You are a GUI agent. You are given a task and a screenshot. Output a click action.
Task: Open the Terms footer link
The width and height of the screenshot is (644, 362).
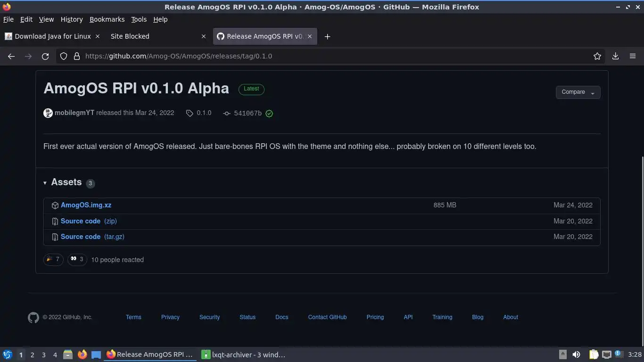click(133, 317)
